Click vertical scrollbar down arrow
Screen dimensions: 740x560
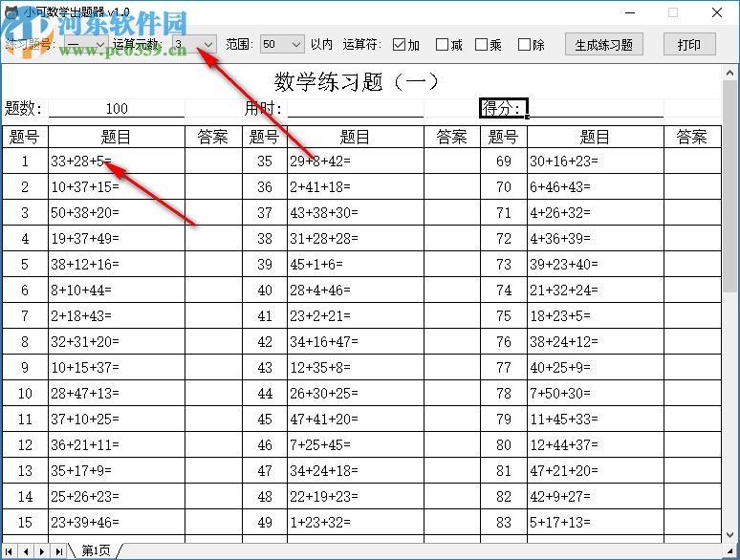tap(729, 535)
